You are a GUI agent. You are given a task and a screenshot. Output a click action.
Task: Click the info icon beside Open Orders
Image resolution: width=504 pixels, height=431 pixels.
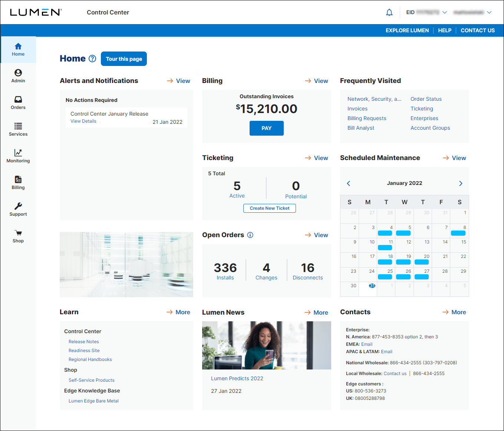[x=250, y=235]
